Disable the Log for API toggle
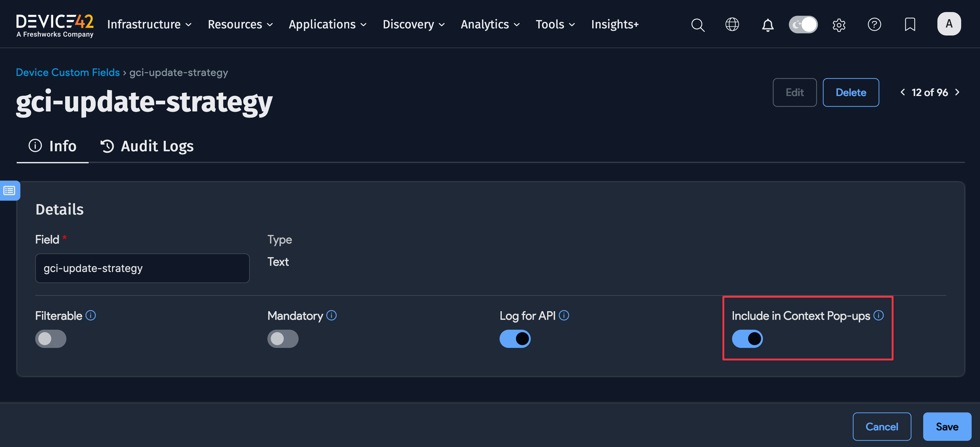The width and height of the screenshot is (980, 447). click(x=515, y=339)
